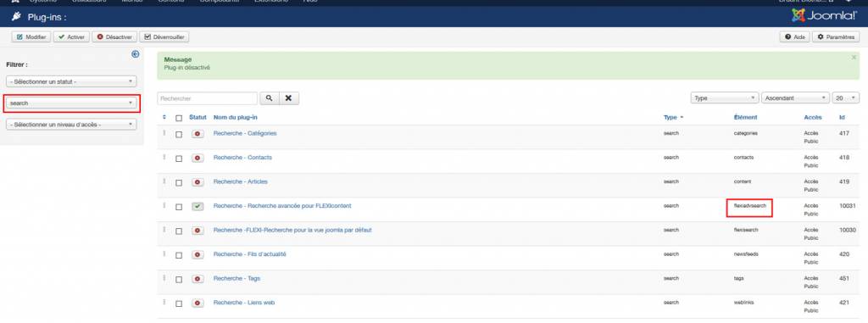Image resolution: width=868 pixels, height=323 pixels.
Task: Click the drag handle of the Recherche - Articles row
Action: (x=164, y=181)
